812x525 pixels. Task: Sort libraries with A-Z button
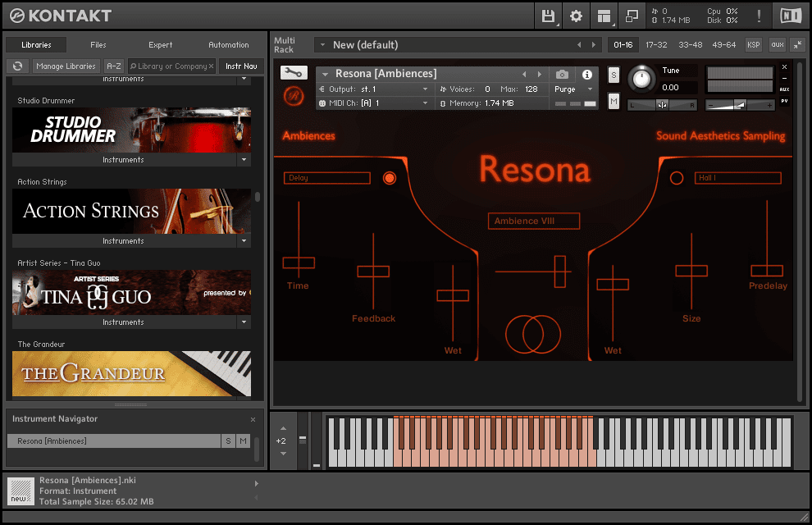click(113, 66)
